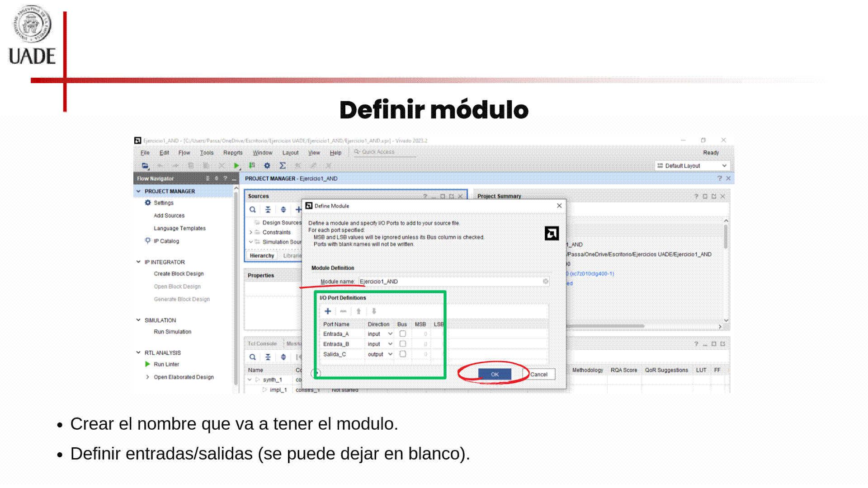Clear the module name field icon
The width and height of the screenshot is (868, 488).
click(546, 282)
